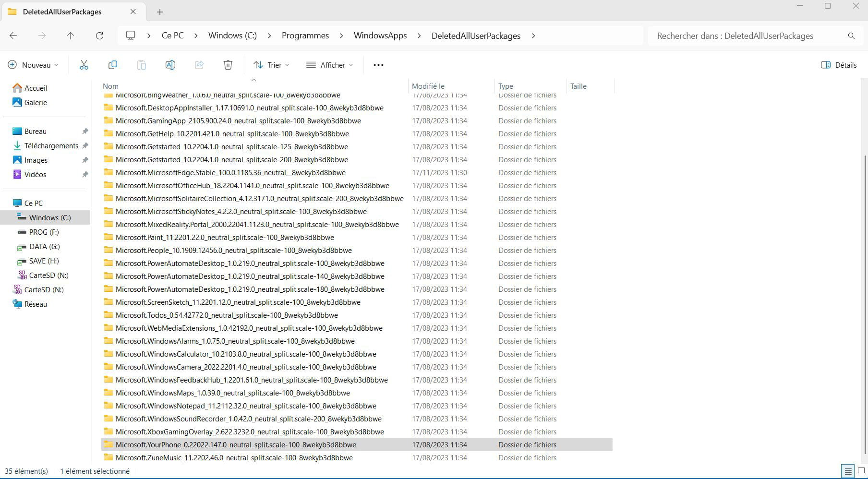Navigate to Programmes in breadcrumb
The height and width of the screenshot is (479, 868).
pos(305,36)
